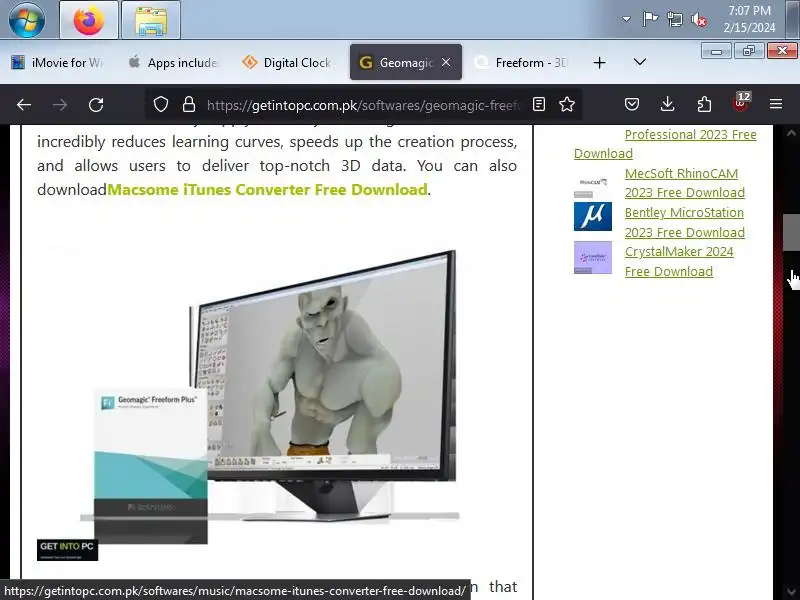The height and width of the screenshot is (600, 800).
Task: Show hidden system tray icons
Action: tap(626, 19)
